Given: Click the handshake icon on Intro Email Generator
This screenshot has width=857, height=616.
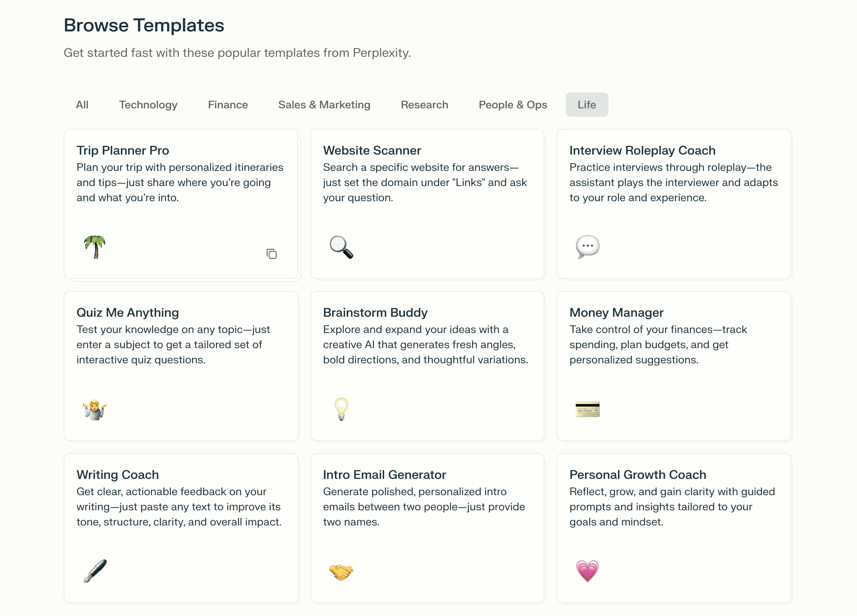Looking at the screenshot, I should 341,572.
